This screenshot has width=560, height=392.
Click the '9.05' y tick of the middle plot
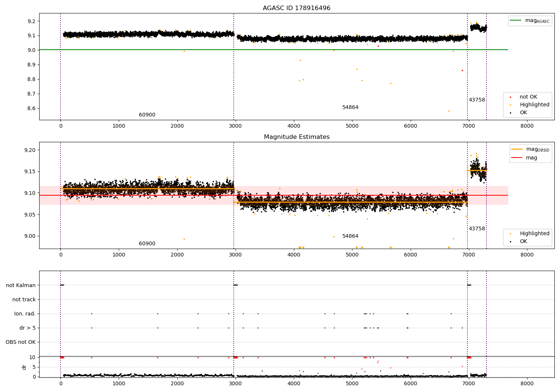point(30,215)
